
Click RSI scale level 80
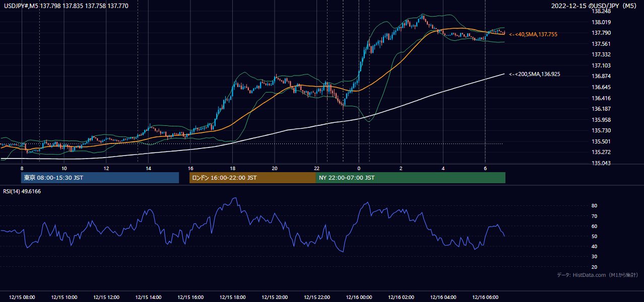coord(594,206)
